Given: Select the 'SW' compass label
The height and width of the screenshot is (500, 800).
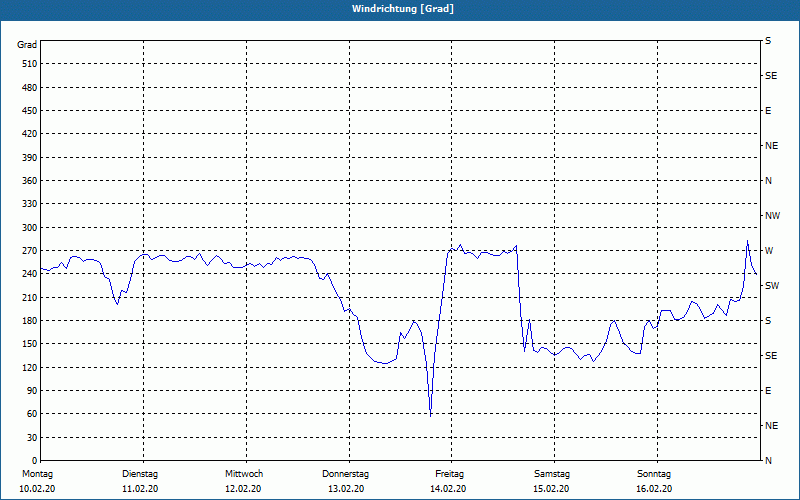Looking at the screenshot, I should point(772,286).
